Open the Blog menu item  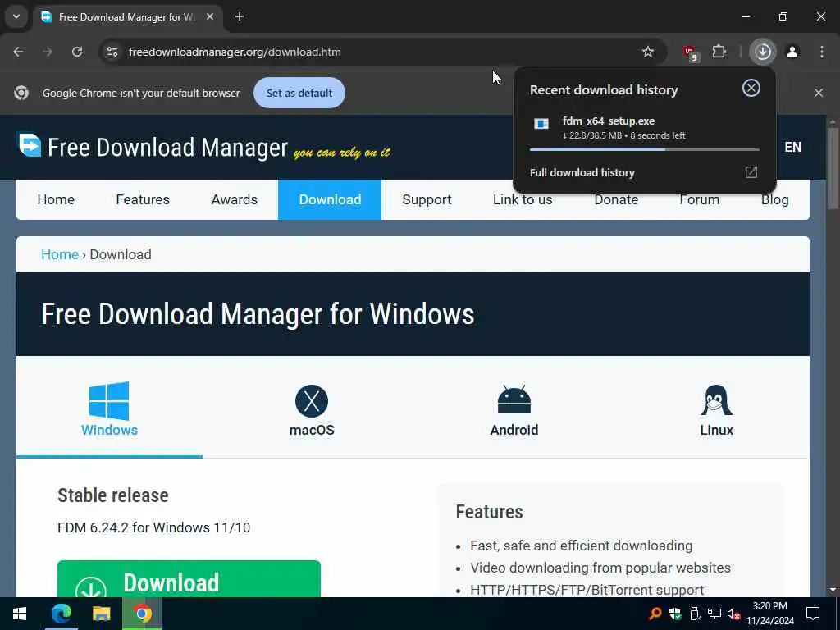coord(774,199)
